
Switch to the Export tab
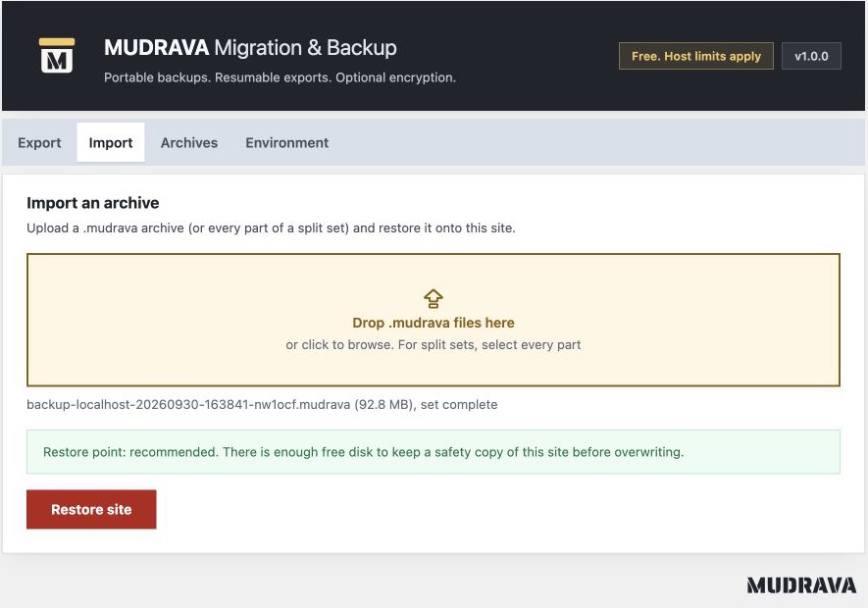point(39,143)
